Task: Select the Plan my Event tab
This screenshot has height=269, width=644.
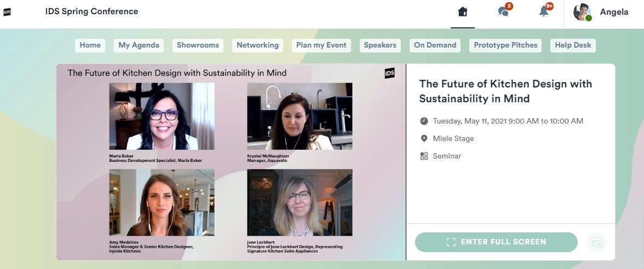Action: coord(321,45)
